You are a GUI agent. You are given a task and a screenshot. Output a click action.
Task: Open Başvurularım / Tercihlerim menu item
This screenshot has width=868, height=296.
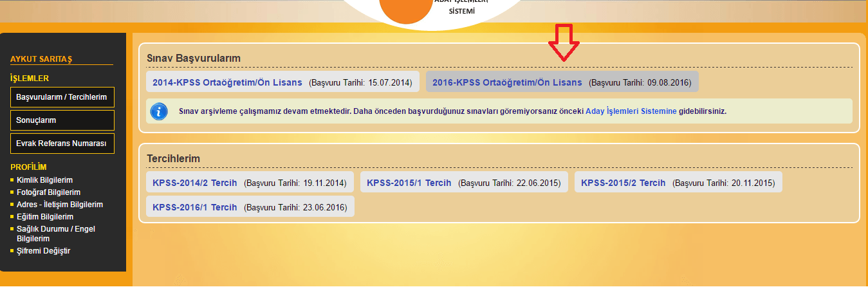(62, 97)
